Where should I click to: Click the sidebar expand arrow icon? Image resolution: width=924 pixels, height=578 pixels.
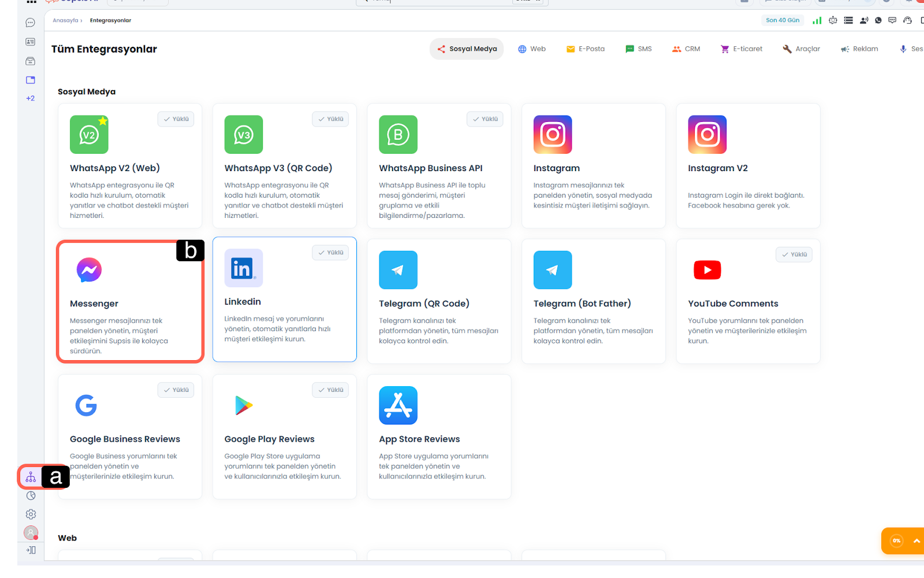pos(31,550)
